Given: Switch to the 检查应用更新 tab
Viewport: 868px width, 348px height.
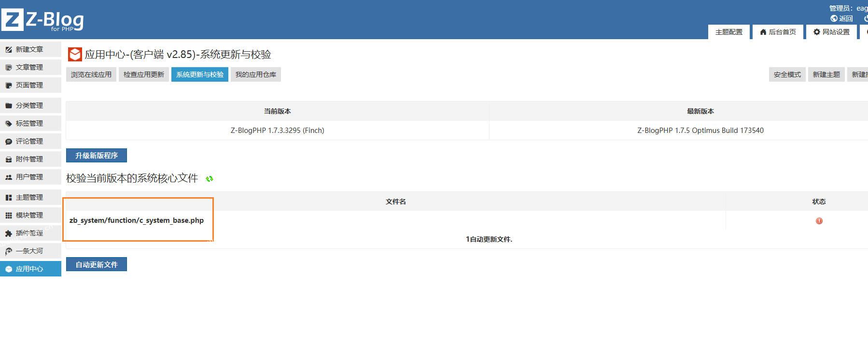Looking at the screenshot, I should click(x=144, y=74).
